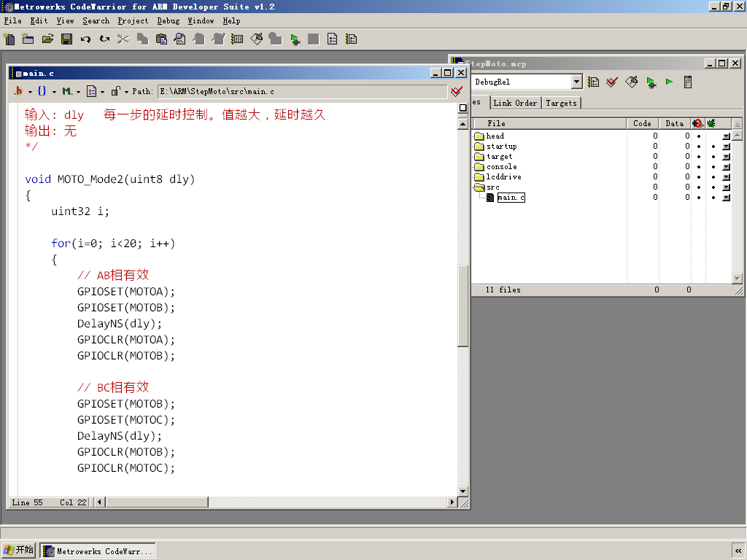Click the main.c file icon in project tree
The image size is (747, 560).
tap(489, 197)
